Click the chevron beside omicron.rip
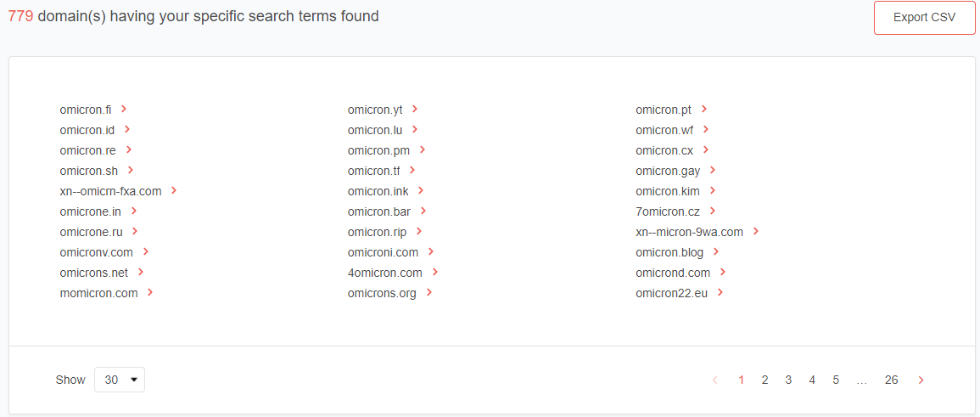 (419, 231)
